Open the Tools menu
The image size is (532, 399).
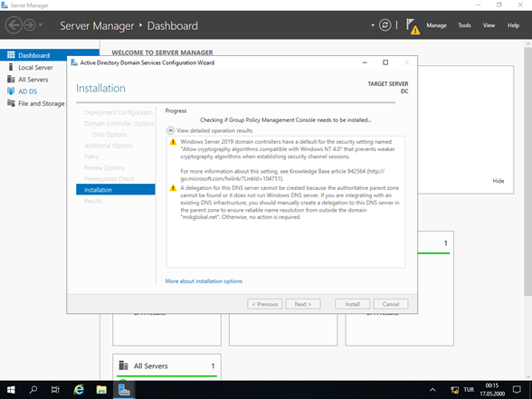pos(464,25)
